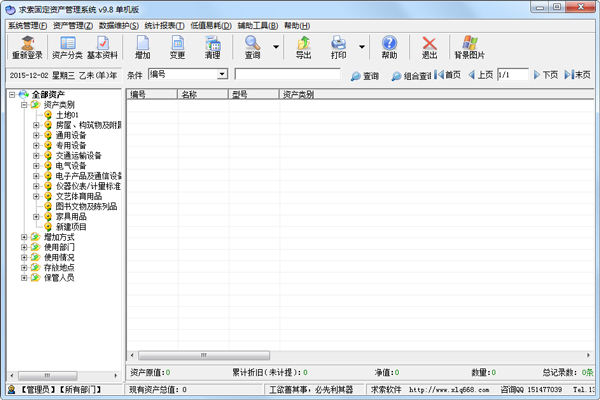Go to next page with 下页
The image size is (600, 400).
(545, 75)
